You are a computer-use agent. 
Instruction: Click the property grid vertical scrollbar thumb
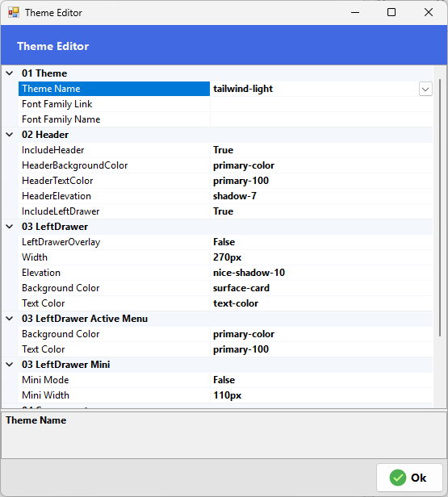click(440, 207)
